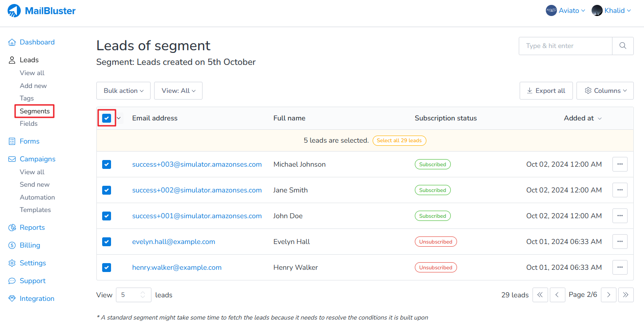Click the search magnifier icon
The height and width of the screenshot is (328, 644).
tap(623, 46)
